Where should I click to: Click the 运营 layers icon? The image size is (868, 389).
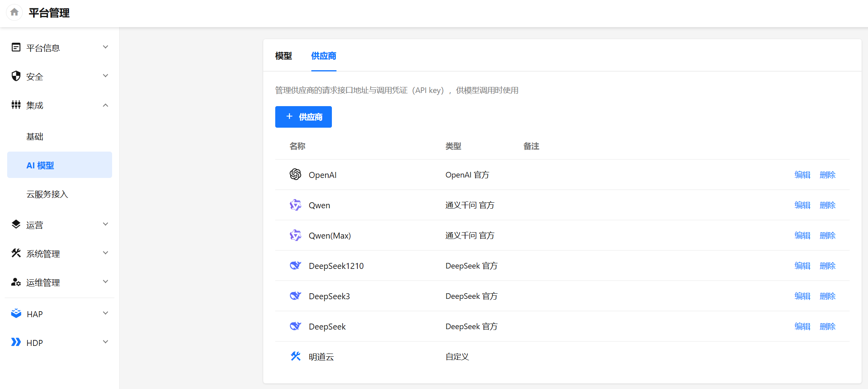[x=16, y=224]
